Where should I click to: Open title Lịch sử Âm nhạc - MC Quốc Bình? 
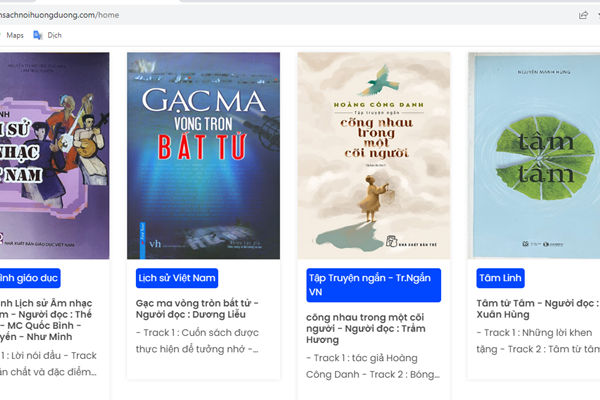click(46, 320)
